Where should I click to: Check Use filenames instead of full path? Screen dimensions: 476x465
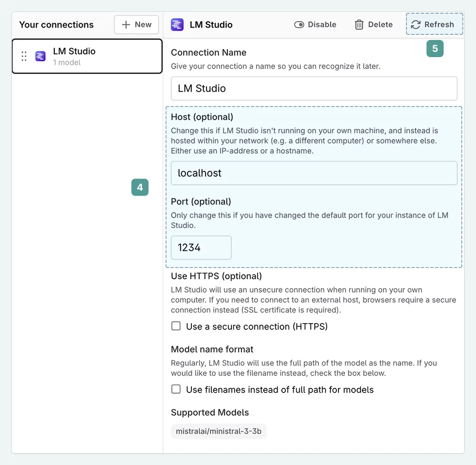point(176,389)
